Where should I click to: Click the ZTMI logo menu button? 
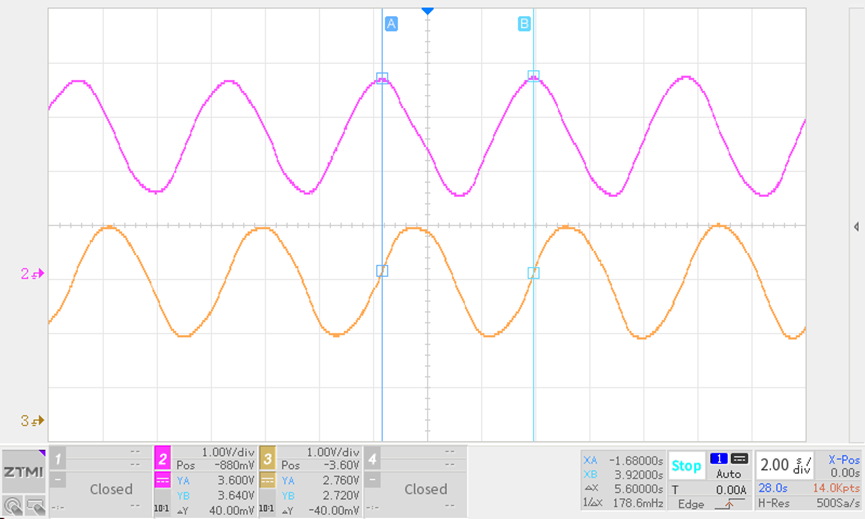(x=23, y=472)
